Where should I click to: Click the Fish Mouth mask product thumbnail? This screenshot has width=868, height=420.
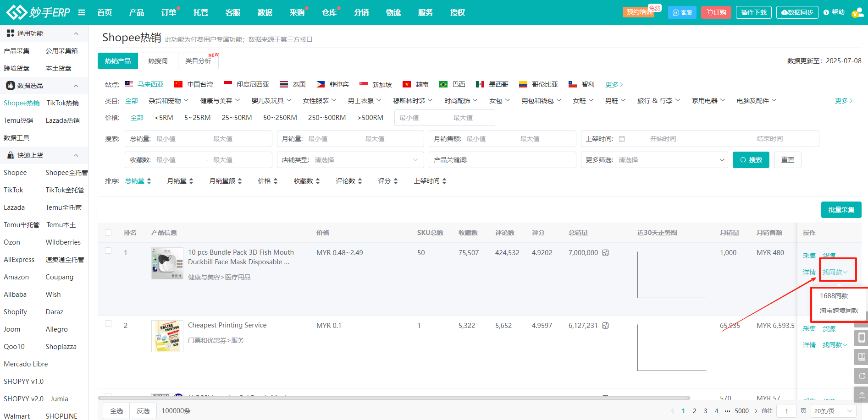click(167, 263)
